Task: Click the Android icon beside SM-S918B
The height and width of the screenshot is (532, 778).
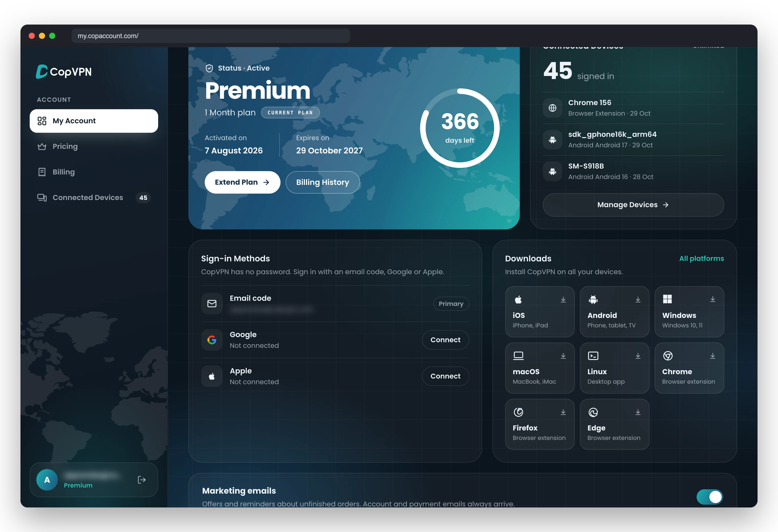Action: 552,171
